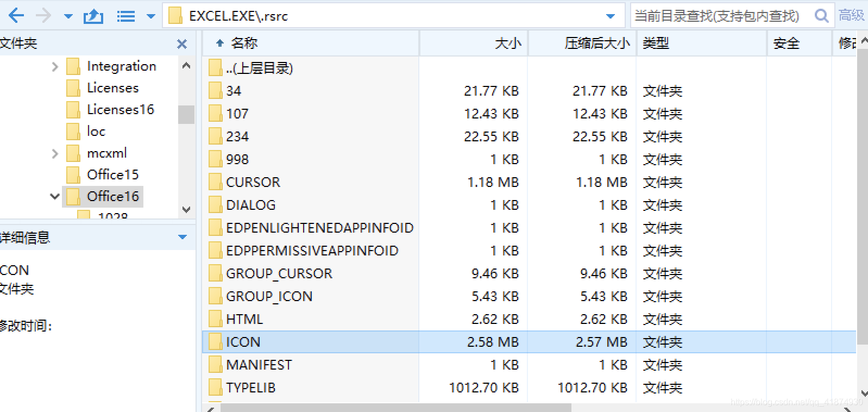
Task: Click the 1012.70 KB size cell of TYPELIB
Action: click(483, 388)
